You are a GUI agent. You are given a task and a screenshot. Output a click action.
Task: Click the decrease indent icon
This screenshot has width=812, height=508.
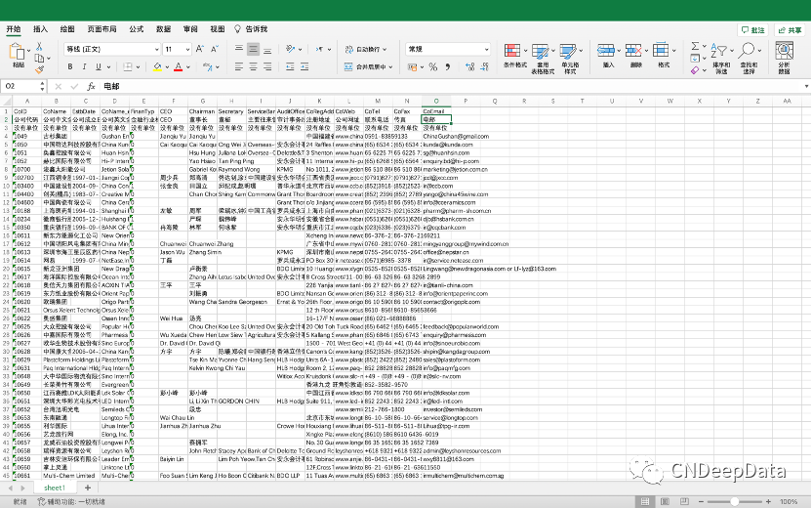[x=290, y=66]
